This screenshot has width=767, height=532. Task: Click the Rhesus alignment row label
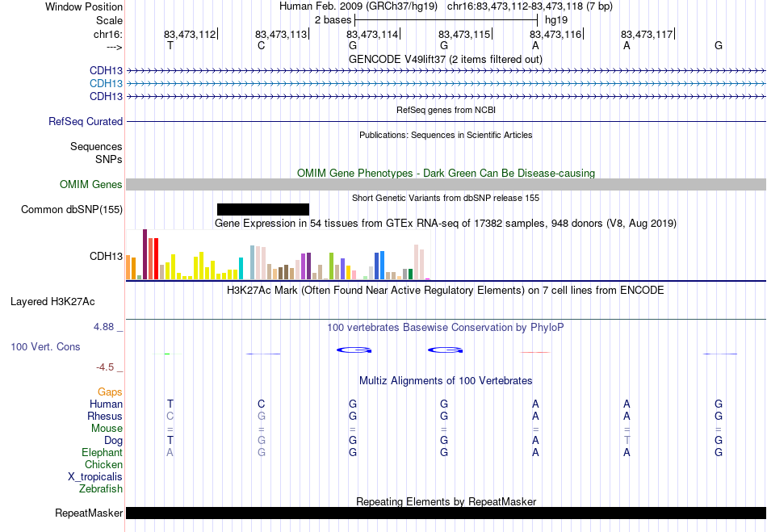click(x=105, y=416)
